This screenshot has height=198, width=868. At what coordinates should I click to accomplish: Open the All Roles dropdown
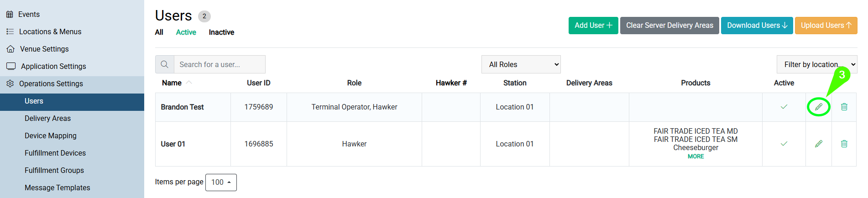click(521, 64)
